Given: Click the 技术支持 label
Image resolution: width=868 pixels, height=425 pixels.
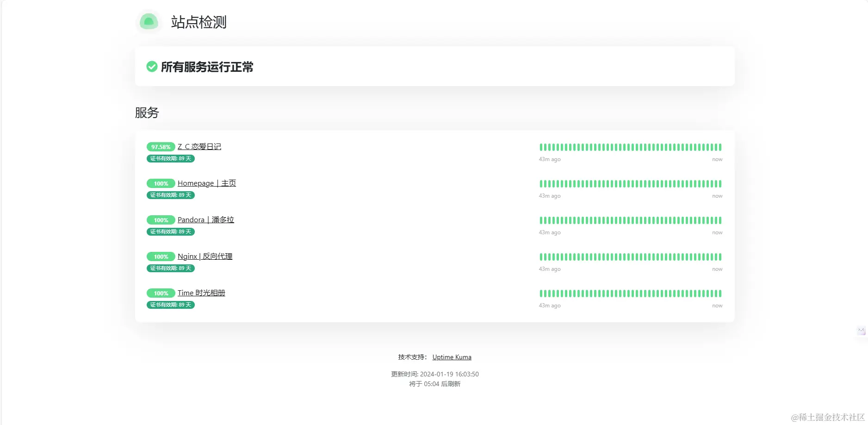Looking at the screenshot, I should pyautogui.click(x=412, y=357).
